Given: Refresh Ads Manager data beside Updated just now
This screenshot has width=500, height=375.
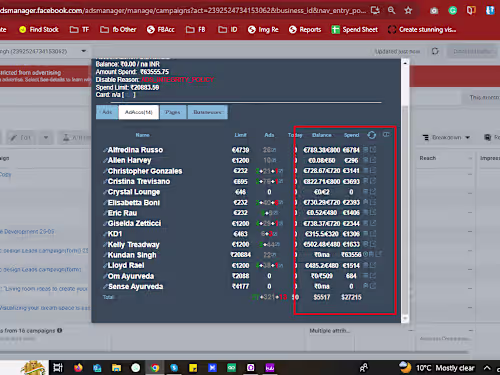Looking at the screenshot, I should coord(435,51).
